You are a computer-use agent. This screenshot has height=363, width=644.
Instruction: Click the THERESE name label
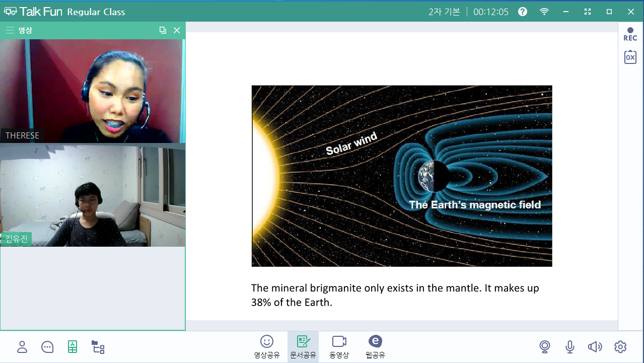[22, 135]
